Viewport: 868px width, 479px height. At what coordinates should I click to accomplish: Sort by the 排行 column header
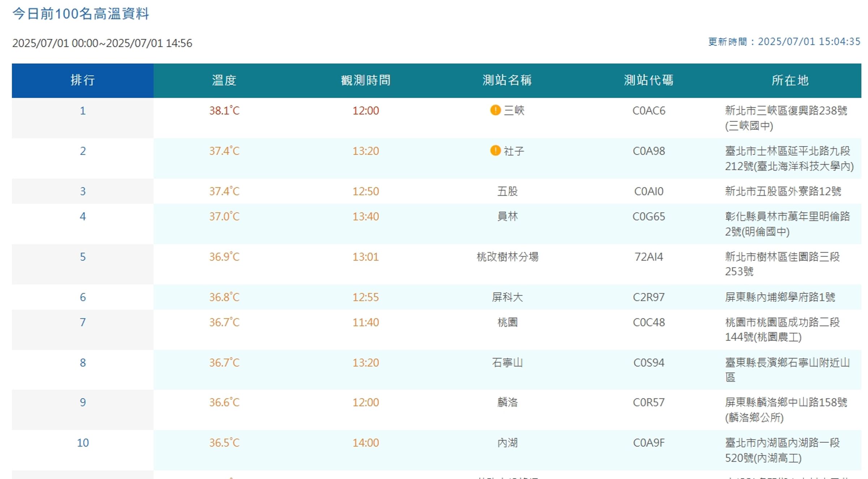(82, 80)
